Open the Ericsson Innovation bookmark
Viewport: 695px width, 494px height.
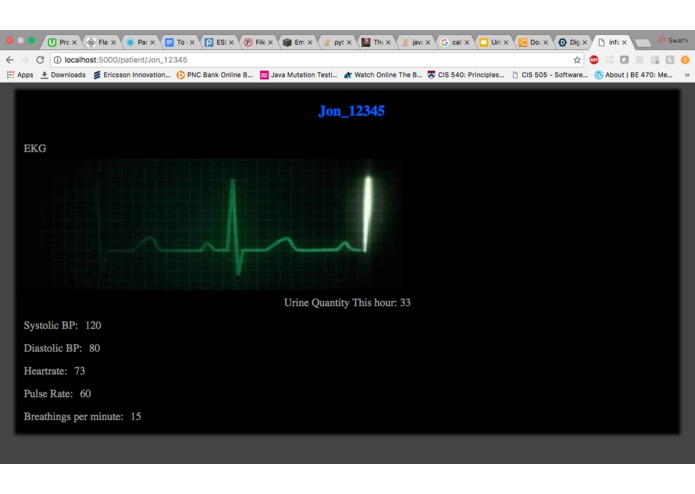132,75
